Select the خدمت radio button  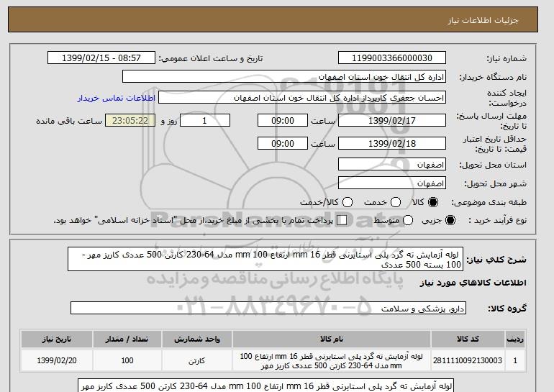(396, 202)
